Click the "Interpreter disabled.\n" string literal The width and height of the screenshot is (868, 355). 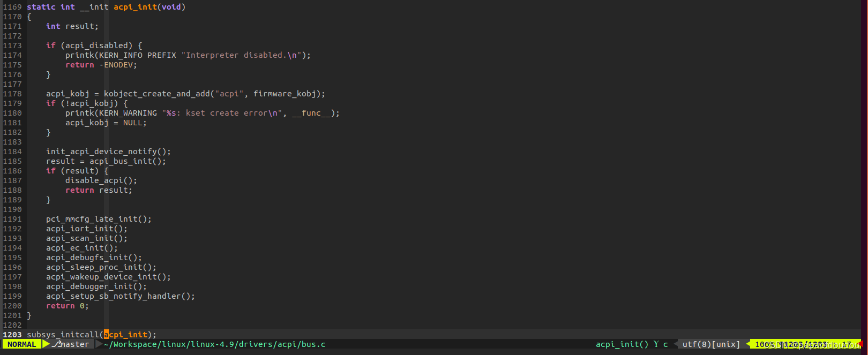coord(242,55)
